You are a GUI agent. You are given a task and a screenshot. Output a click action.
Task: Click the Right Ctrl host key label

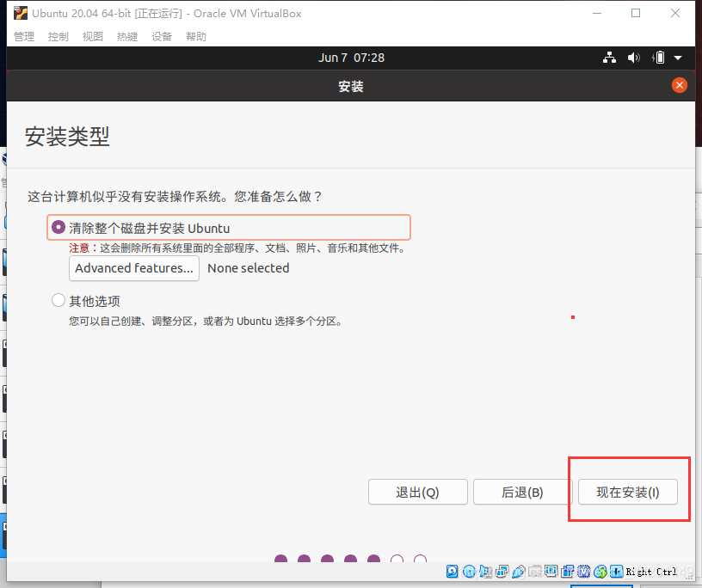point(651,572)
